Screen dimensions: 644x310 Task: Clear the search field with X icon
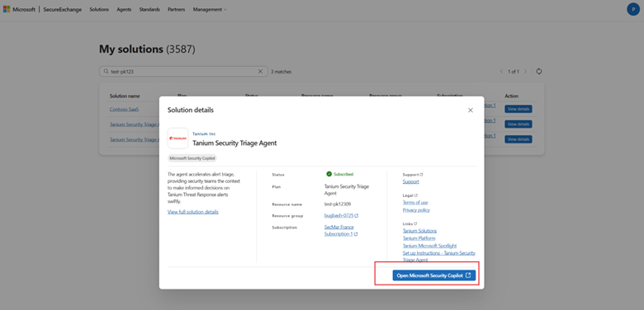coord(260,72)
